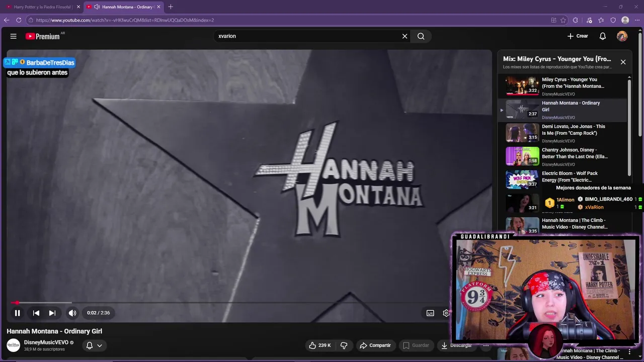Screen dimensions: 644x362
Task: View site information lock icon
Action: tap(31, 20)
